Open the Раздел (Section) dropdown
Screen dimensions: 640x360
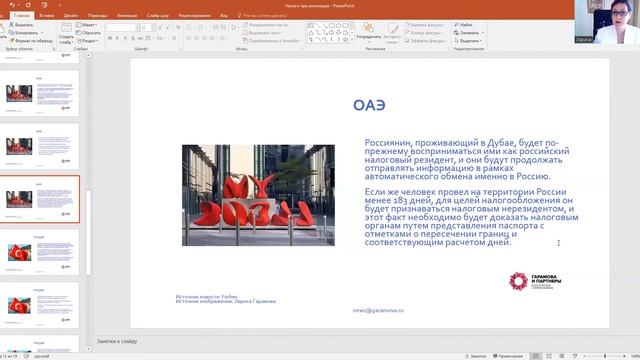[87, 41]
